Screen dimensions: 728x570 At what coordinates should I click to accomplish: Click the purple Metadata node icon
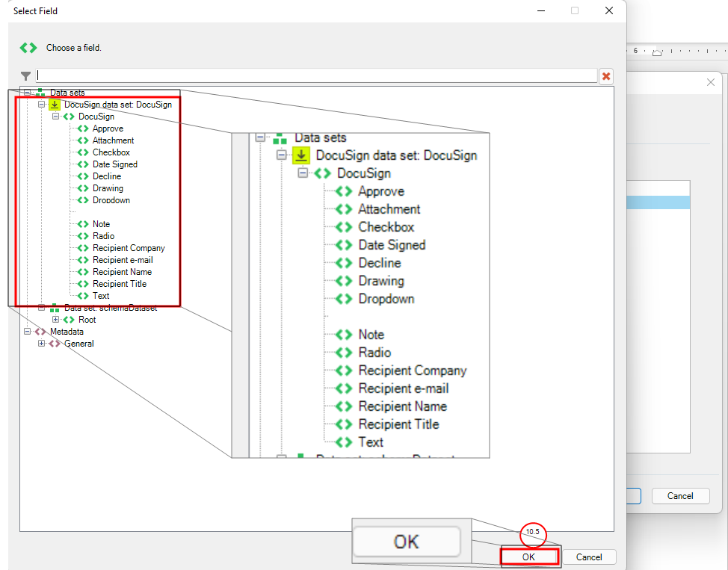(x=40, y=332)
